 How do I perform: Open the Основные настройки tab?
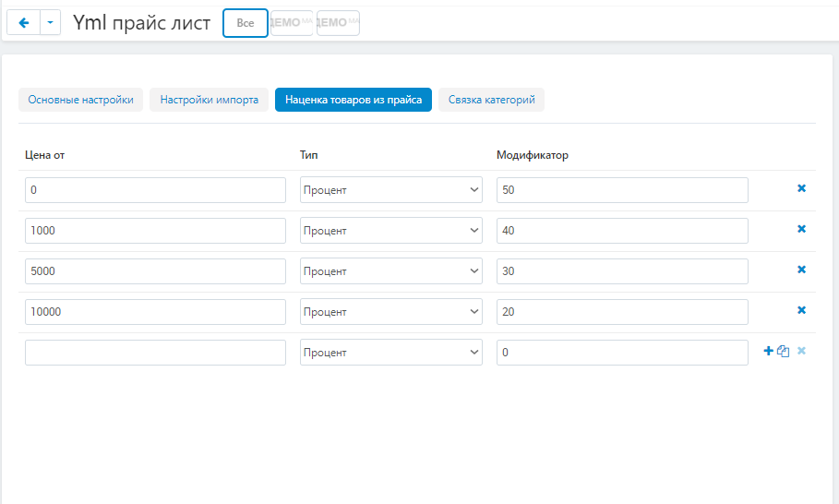[x=81, y=100]
